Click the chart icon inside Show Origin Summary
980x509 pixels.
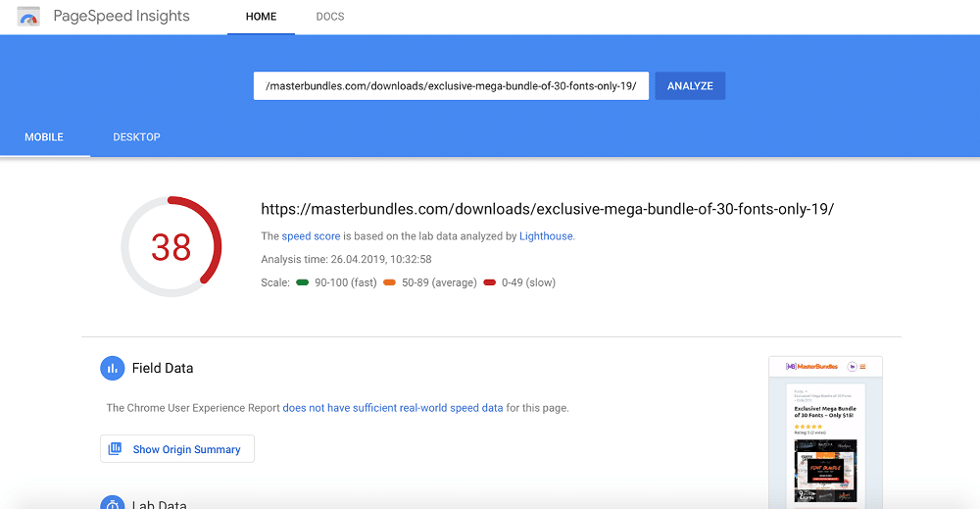click(x=115, y=449)
